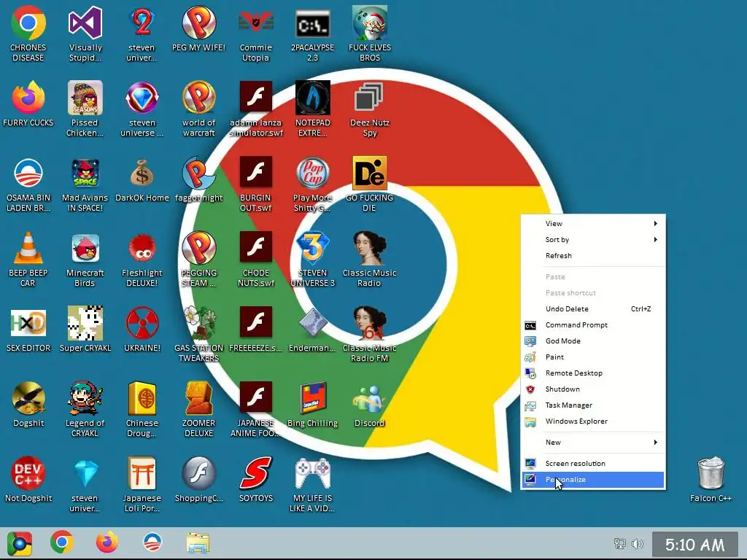The image size is (747, 560).
Task: Select the OSAMA BIN LADEN BR desktop icon
Action: [28, 173]
